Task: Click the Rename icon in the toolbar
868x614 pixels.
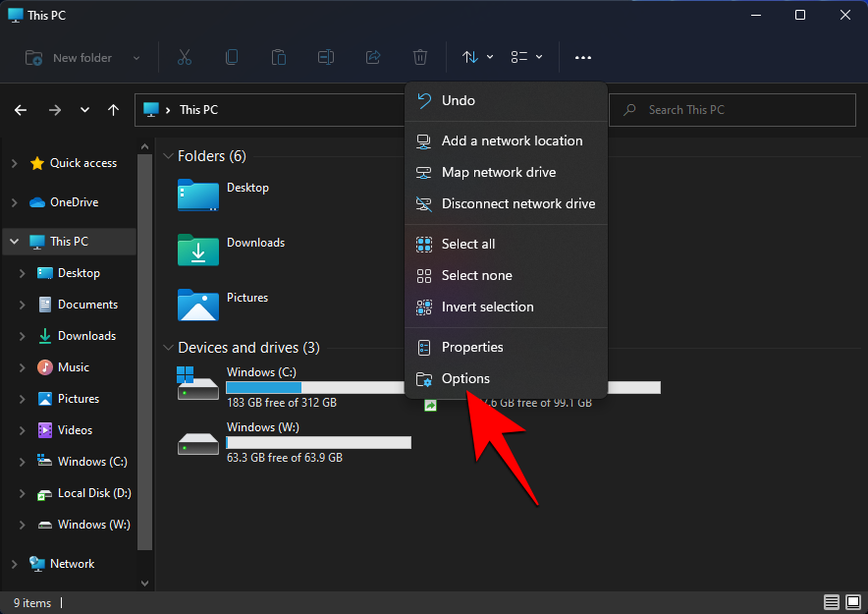Action: (x=326, y=57)
